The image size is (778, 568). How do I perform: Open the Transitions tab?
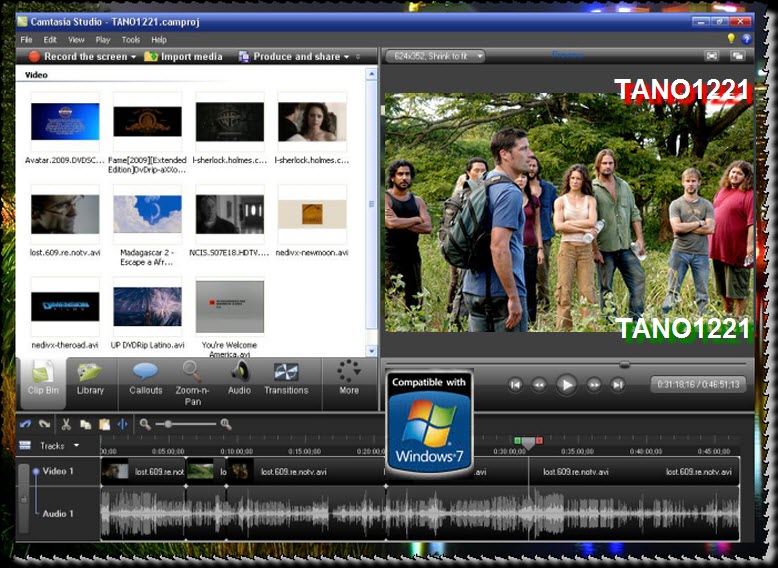(286, 379)
